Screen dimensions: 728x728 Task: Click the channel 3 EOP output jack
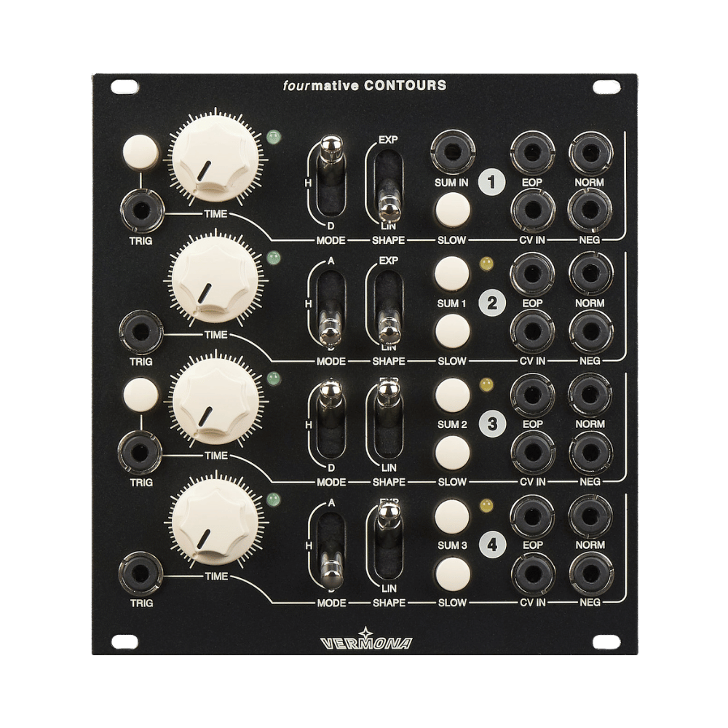532,395
